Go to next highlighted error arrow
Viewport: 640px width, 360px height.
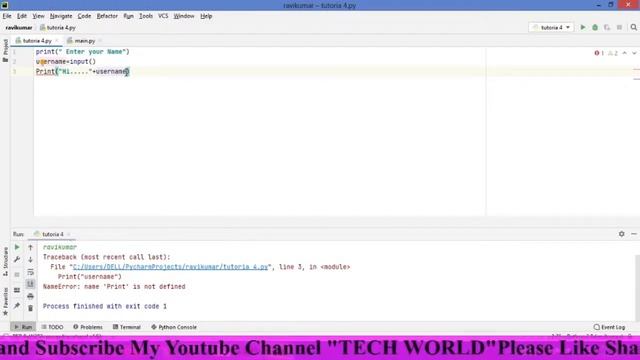(x=634, y=53)
